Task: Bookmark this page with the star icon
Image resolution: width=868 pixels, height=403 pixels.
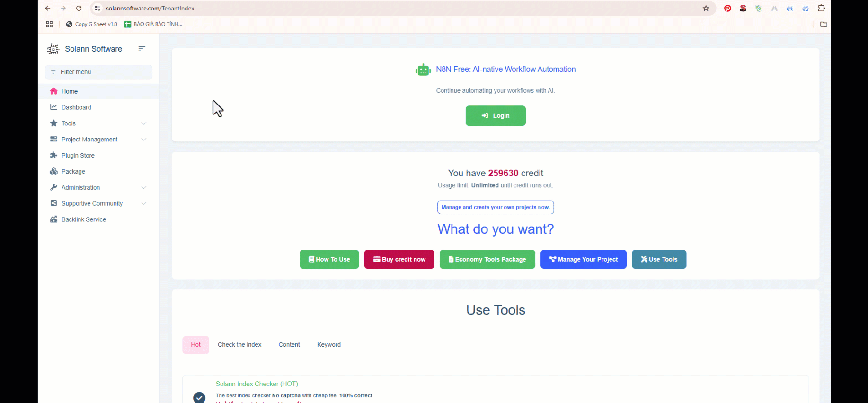Action: click(x=706, y=8)
